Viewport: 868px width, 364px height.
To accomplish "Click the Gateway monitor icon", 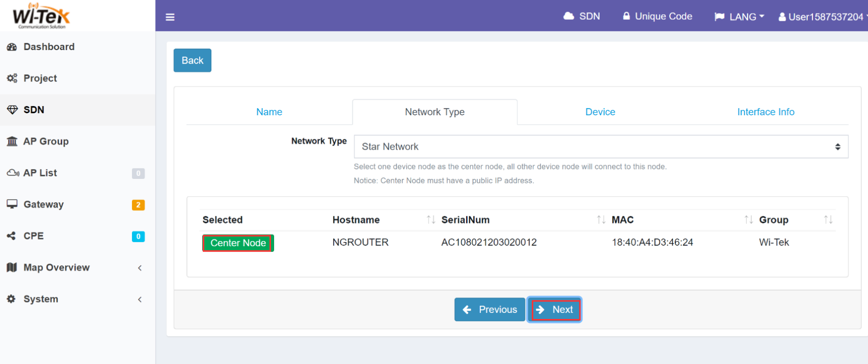I will click(x=12, y=204).
